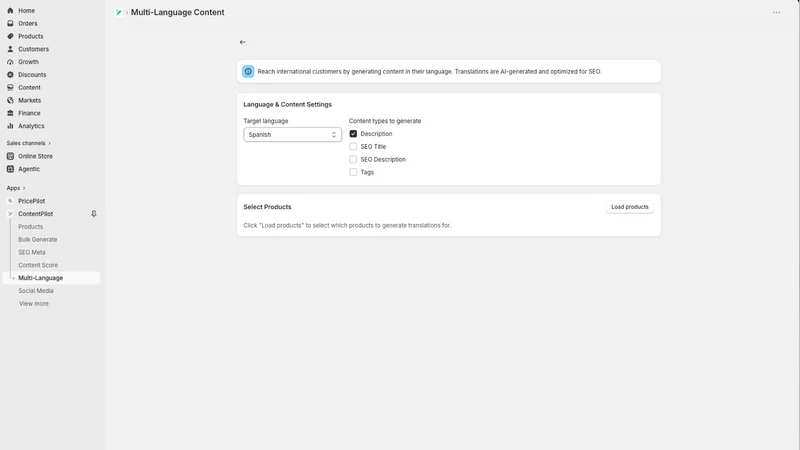The width and height of the screenshot is (800, 450).
Task: Open Social Media subpage
Action: (x=36, y=291)
